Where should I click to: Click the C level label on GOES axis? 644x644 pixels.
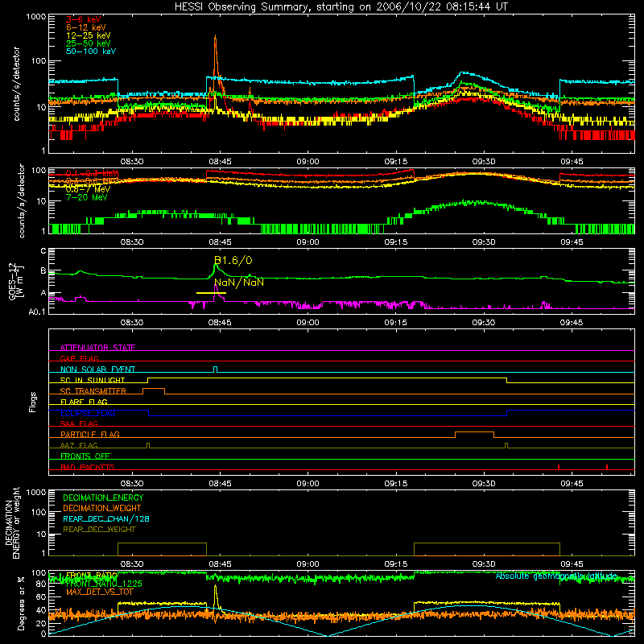coord(43,251)
